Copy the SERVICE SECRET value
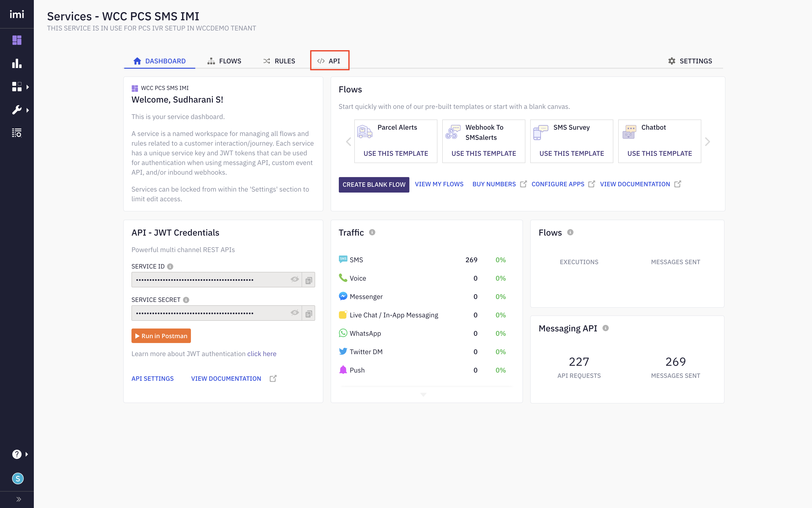This screenshot has width=812, height=508. tap(308, 313)
